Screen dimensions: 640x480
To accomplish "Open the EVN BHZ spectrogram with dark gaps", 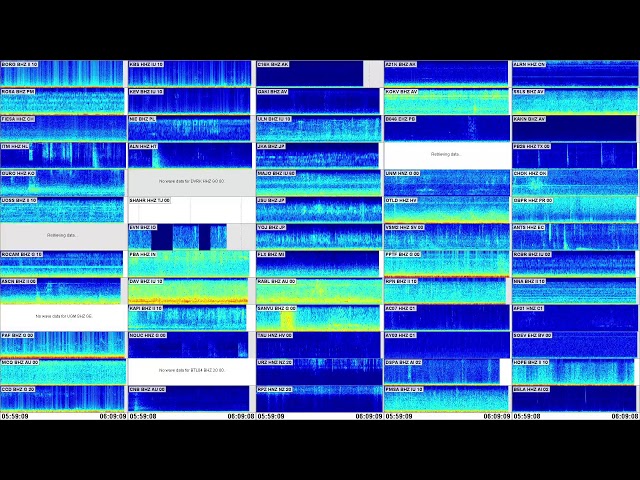I will click(178, 236).
